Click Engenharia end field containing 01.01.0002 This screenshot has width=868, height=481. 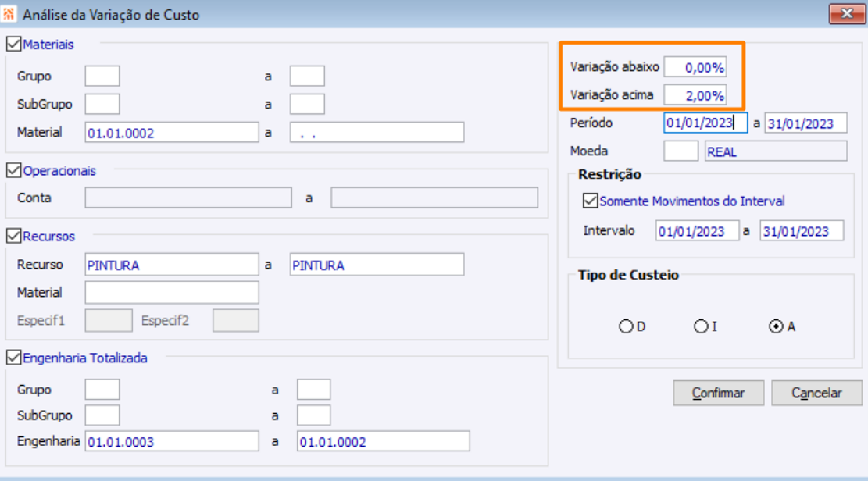click(x=383, y=441)
